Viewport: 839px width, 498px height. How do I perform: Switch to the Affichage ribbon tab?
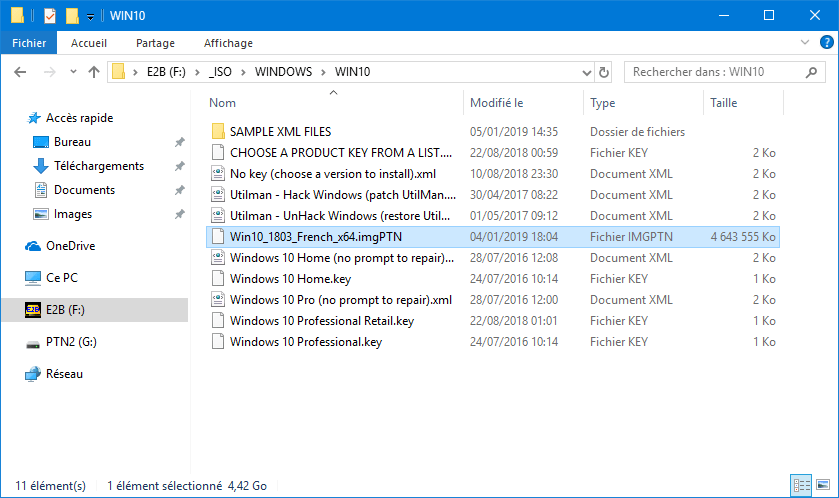coord(228,43)
